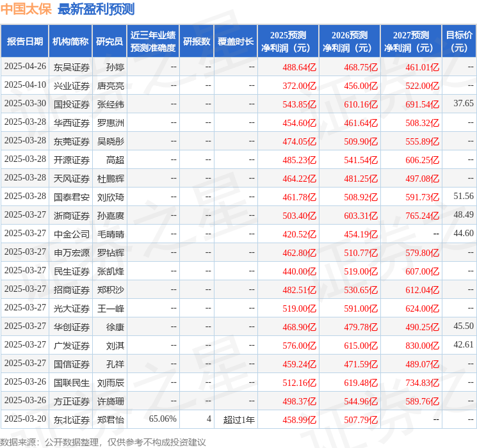
Task: Click the value 530.65亿
Action: pos(361,290)
